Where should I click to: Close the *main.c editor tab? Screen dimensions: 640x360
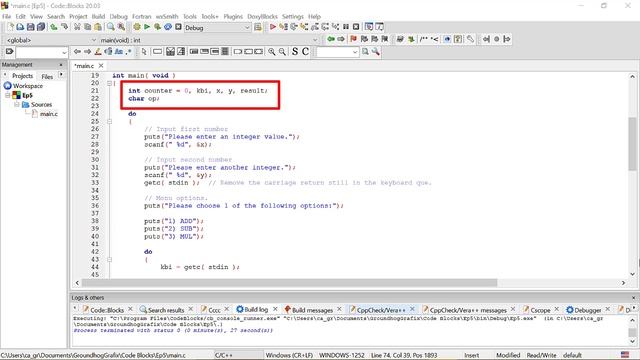(x=101, y=65)
